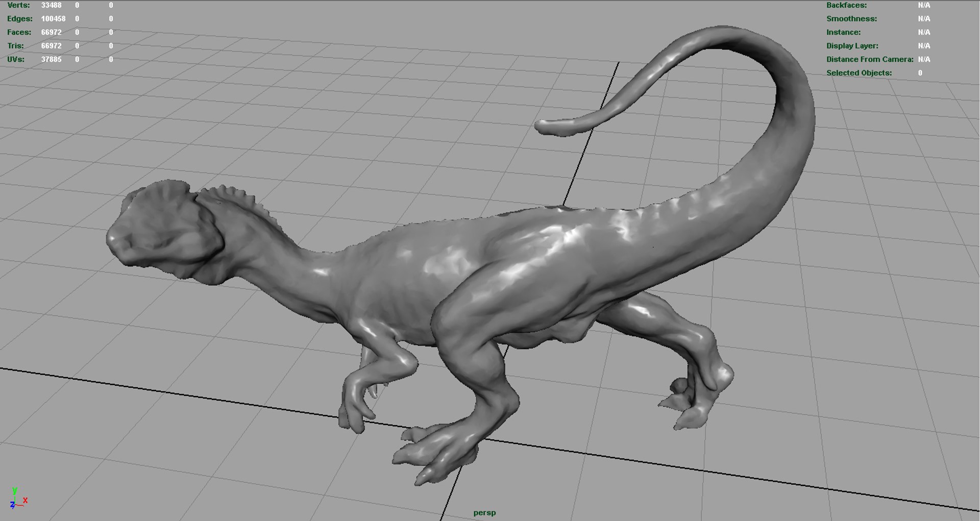Click the persp camera name label
Image resolution: width=980 pixels, height=521 pixels.
tap(484, 513)
